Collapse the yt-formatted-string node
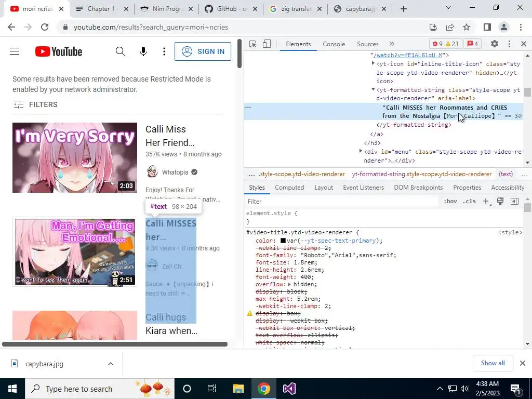This screenshot has width=532, height=399. coord(373,89)
